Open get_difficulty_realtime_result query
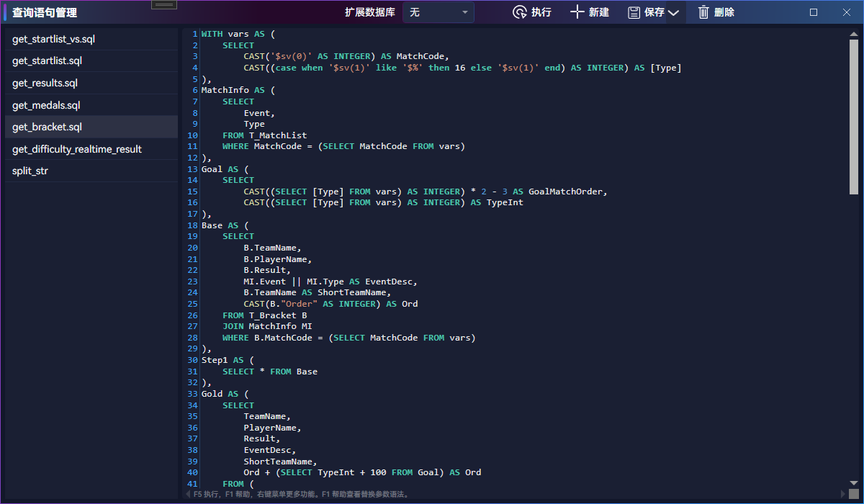Viewport: 864px width, 504px height. click(x=91, y=149)
